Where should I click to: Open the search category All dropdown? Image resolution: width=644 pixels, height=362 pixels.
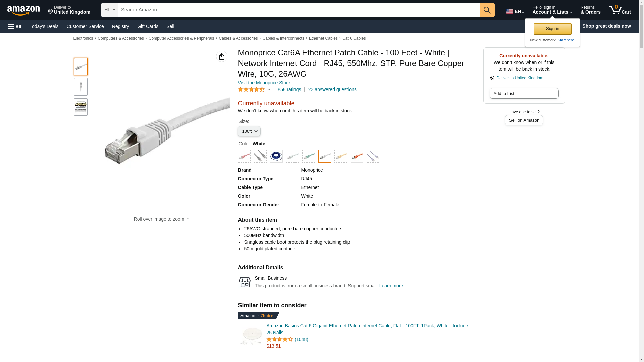pos(109,10)
